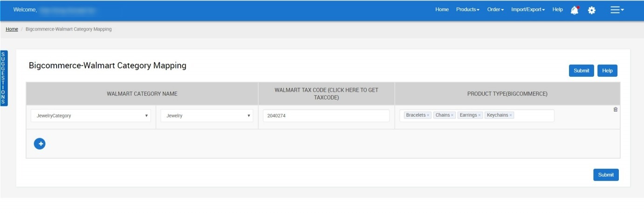Viewport: 644px width, 213px height.
Task: Open the Suggestions side tab
Action: point(4,78)
